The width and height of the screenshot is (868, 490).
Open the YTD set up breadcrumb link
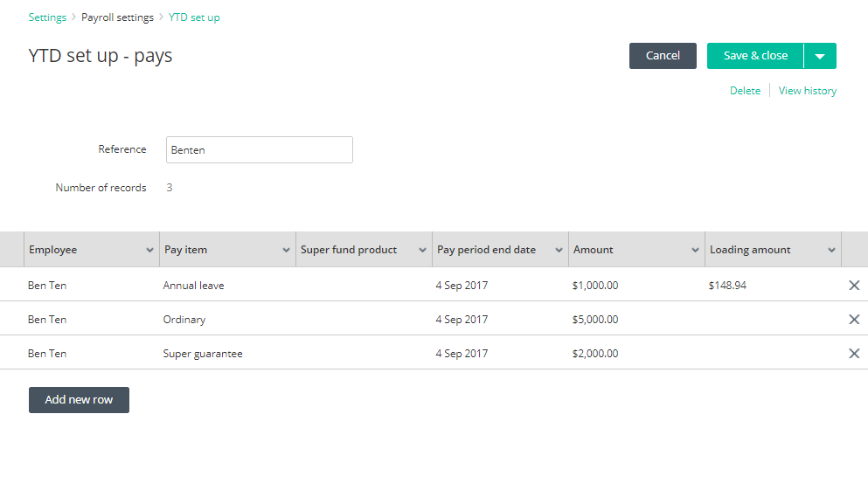click(194, 17)
